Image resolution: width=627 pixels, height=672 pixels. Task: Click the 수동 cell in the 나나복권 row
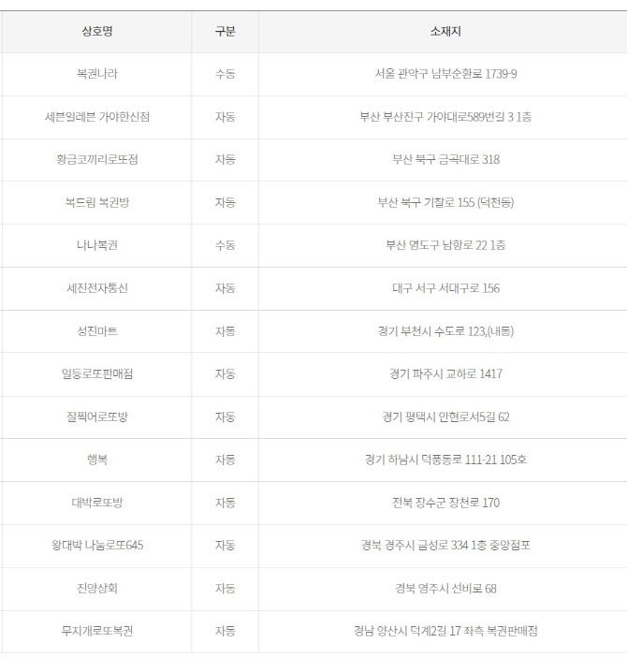tap(225, 245)
